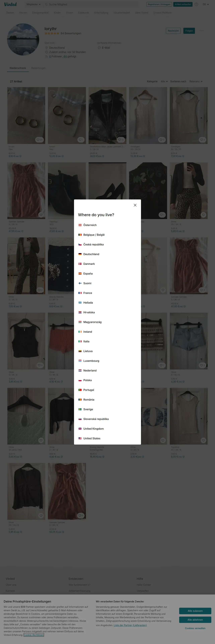Image resolution: width=215 pixels, height=644 pixels.
Task: Open 'Liste der Partner (Lieferanten)' link
Action: coord(130,625)
